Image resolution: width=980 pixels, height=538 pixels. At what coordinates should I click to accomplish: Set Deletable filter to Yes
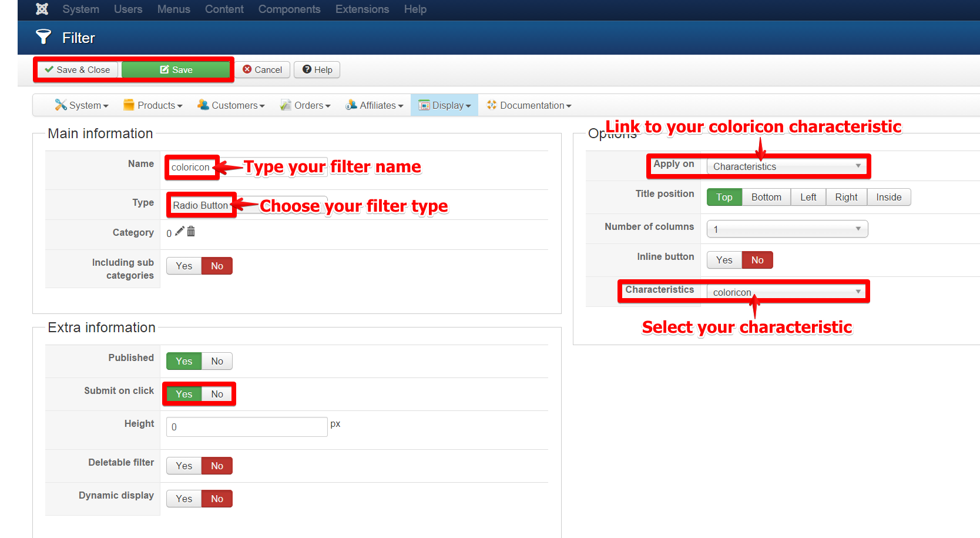pyautogui.click(x=184, y=466)
